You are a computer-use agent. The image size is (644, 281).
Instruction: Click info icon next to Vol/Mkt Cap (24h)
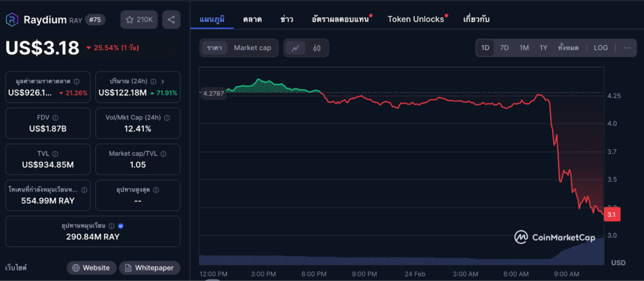pos(167,118)
